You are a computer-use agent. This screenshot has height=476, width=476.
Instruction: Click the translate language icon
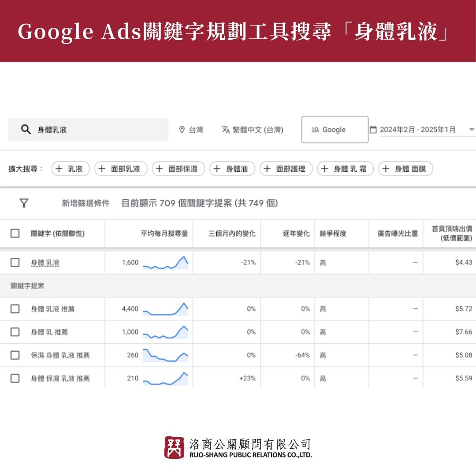pos(226,130)
